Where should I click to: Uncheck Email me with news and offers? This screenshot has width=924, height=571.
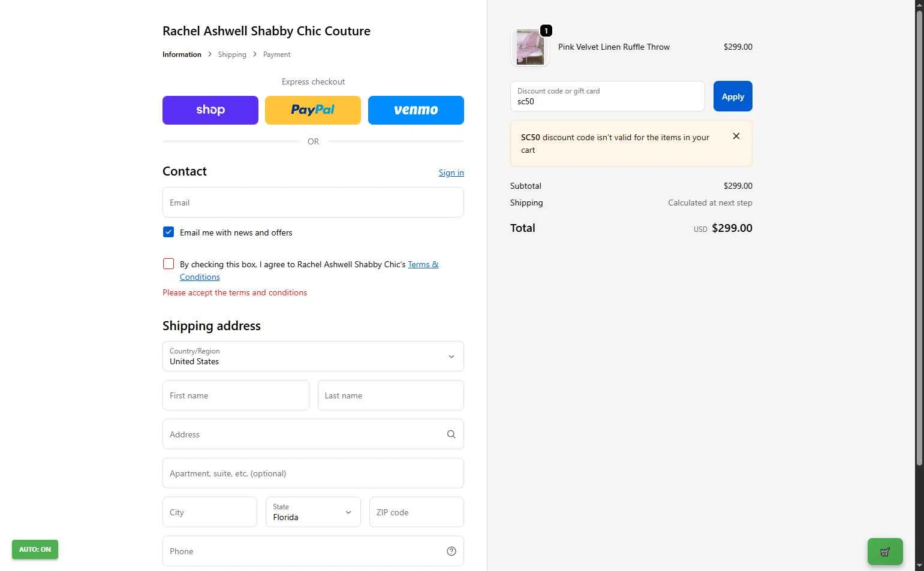168,232
